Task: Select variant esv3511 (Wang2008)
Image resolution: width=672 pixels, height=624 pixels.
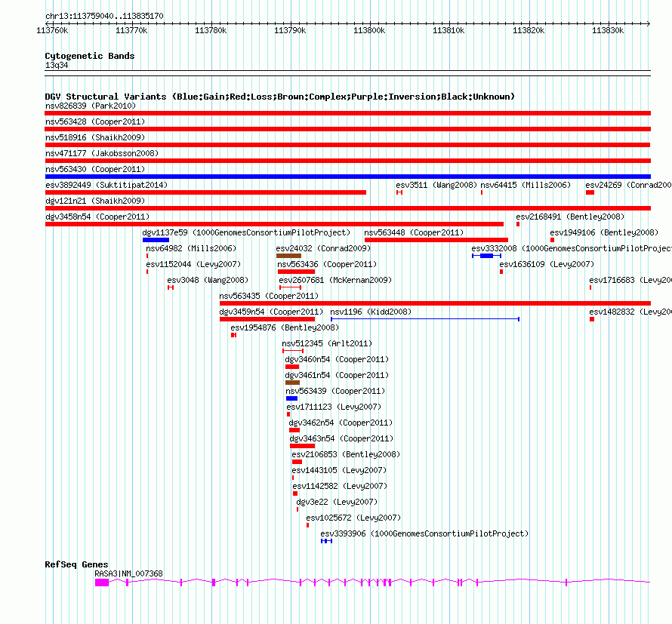Action: (x=436, y=185)
